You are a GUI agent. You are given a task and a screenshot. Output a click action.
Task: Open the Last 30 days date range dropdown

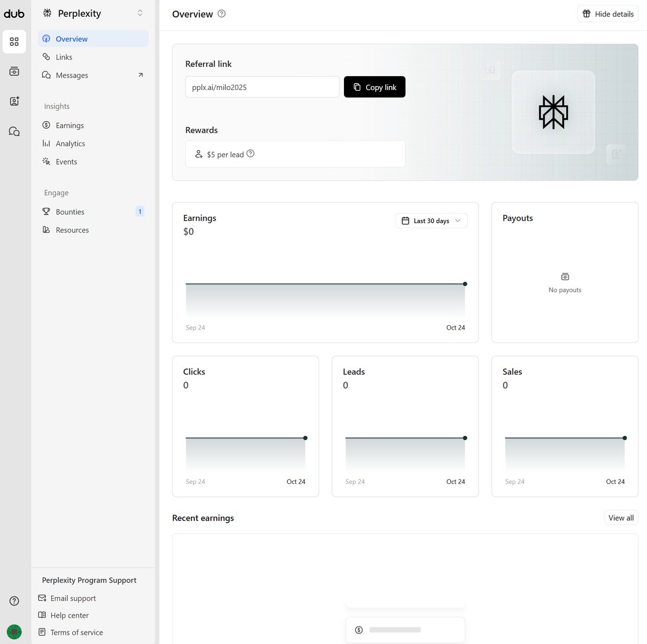click(x=432, y=221)
